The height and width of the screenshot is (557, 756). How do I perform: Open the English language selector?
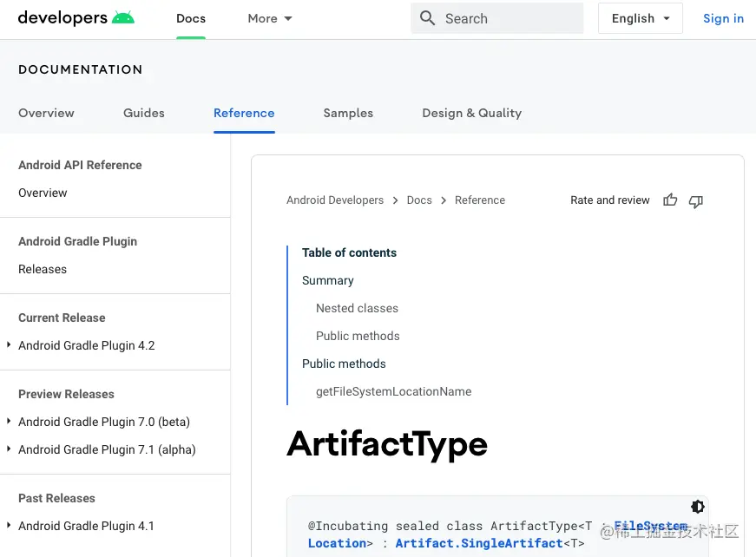coord(641,18)
